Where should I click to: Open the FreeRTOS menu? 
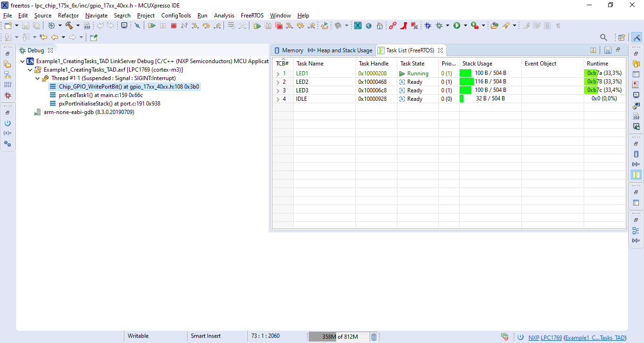252,15
